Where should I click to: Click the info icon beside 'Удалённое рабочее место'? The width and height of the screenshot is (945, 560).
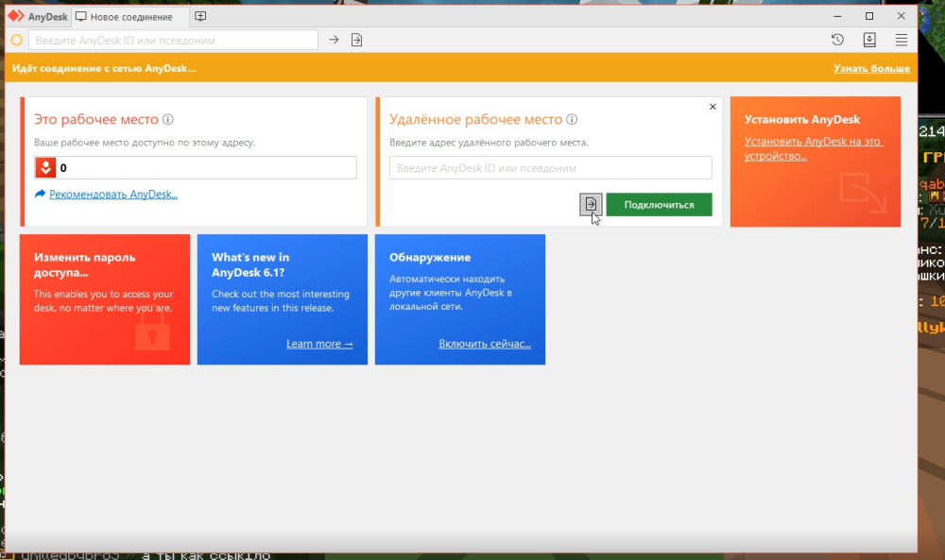pyautogui.click(x=572, y=119)
